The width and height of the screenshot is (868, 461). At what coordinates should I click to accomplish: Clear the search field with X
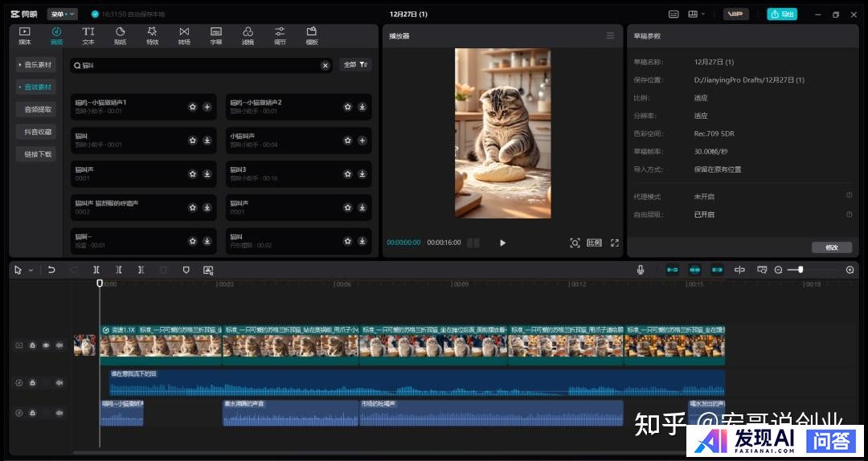[x=325, y=65]
